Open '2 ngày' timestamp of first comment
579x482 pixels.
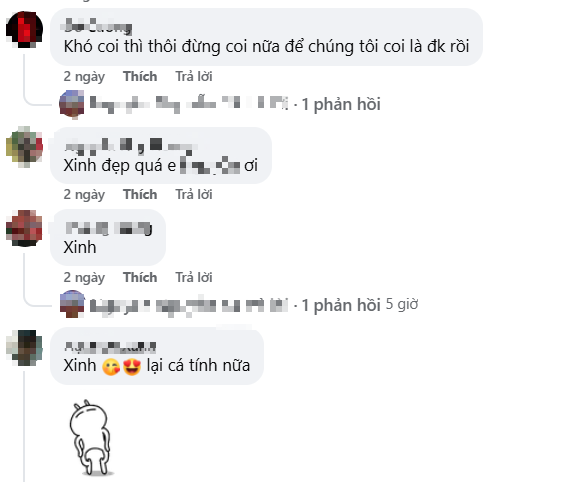coord(84,77)
